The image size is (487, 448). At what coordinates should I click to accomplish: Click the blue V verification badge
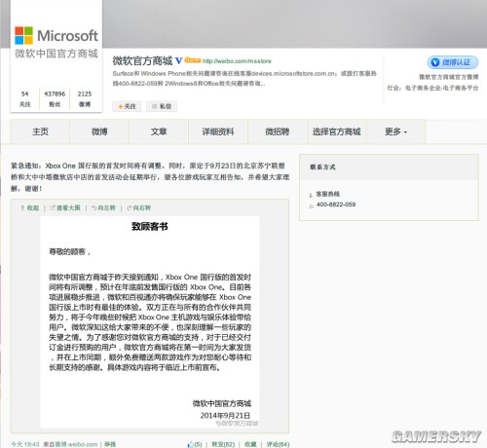pyautogui.click(x=179, y=60)
